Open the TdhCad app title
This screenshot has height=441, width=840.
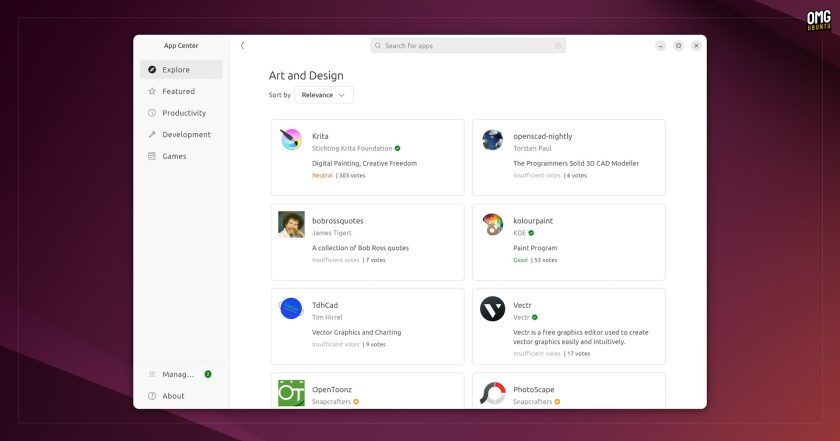(325, 305)
